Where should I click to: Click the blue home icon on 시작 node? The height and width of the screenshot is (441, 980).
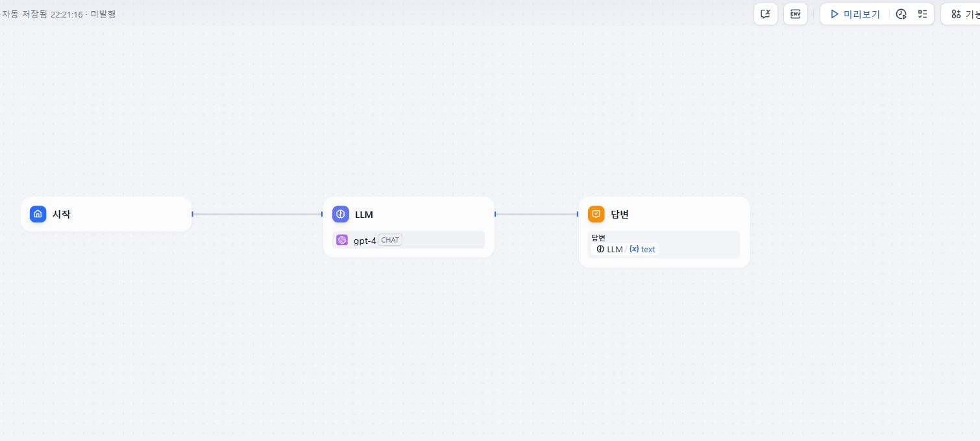click(x=38, y=214)
